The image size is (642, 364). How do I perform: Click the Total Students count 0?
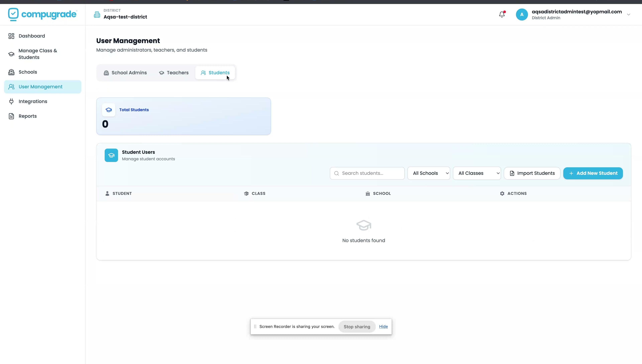point(105,124)
